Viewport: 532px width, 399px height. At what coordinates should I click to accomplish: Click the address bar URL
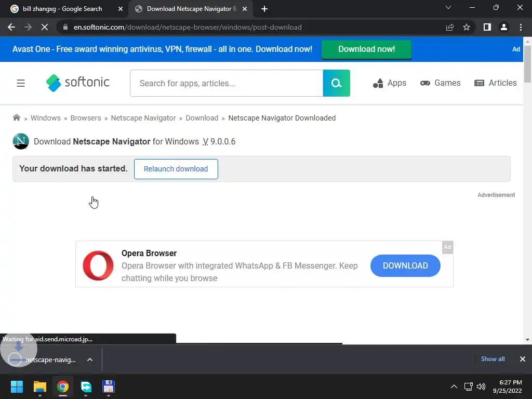pyautogui.click(x=188, y=27)
